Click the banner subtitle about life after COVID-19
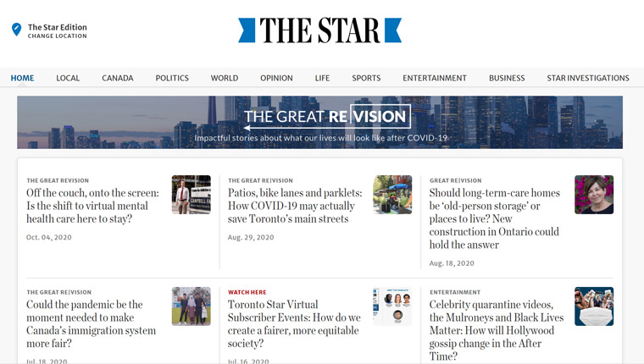Image resolution: width=644 pixels, height=364 pixels. click(321, 138)
